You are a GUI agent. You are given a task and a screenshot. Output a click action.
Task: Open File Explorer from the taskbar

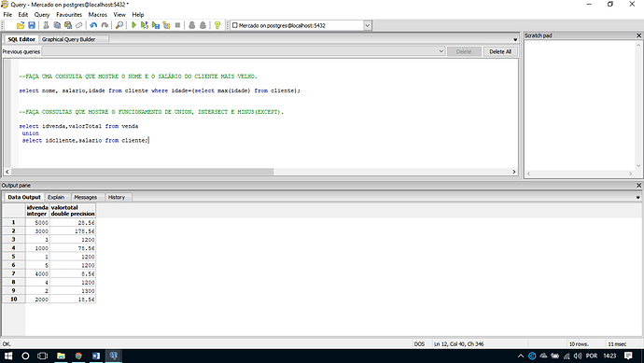pyautogui.click(x=61, y=356)
